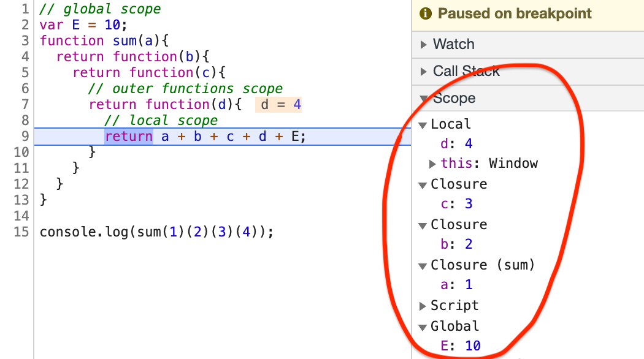Viewport: 644px width, 359px height.
Task: Click the inline "d = 4" value badge
Action: (x=278, y=104)
